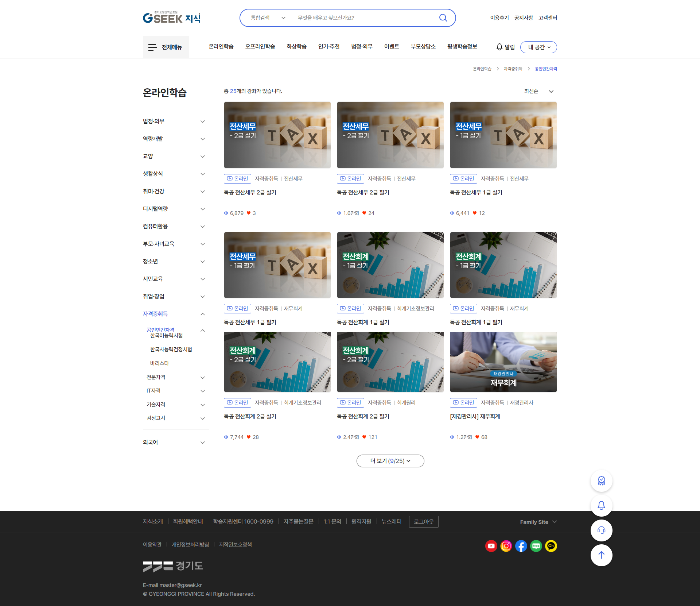Click the 로그아웃 button in footer

tap(424, 522)
